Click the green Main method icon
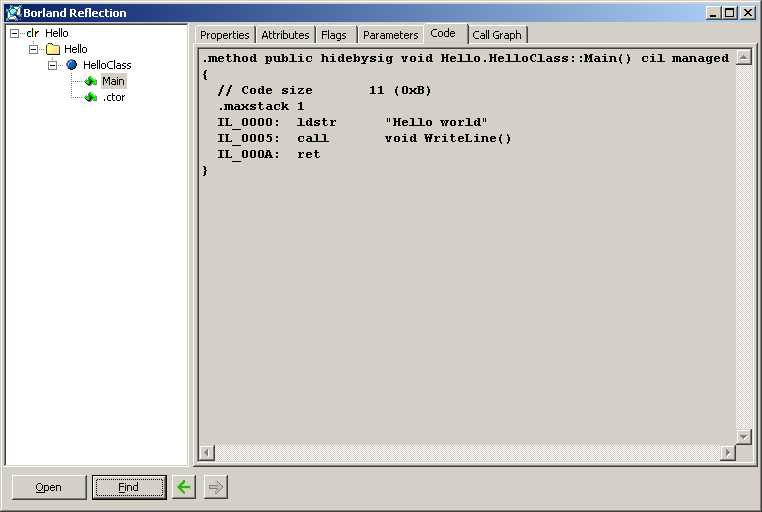Image resolution: width=762 pixels, height=512 pixels. pos(91,81)
